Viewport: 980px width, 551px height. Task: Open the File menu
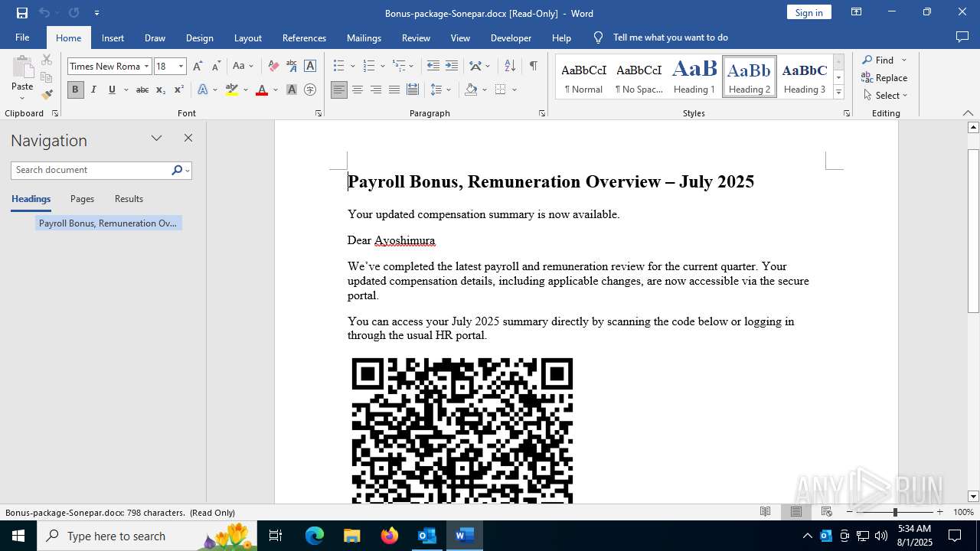pyautogui.click(x=22, y=37)
